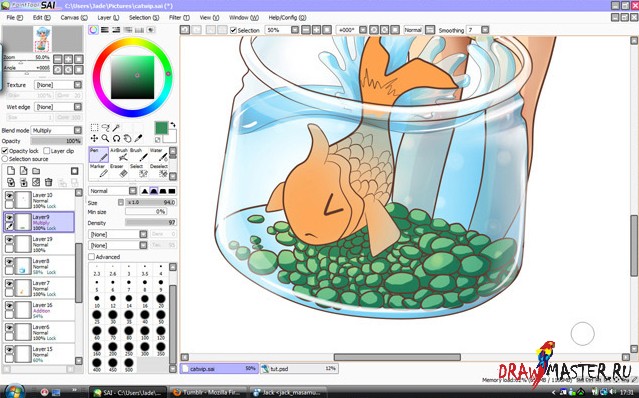This screenshot has width=639, height=398.
Task: Select the Marker tool
Action: [99, 171]
